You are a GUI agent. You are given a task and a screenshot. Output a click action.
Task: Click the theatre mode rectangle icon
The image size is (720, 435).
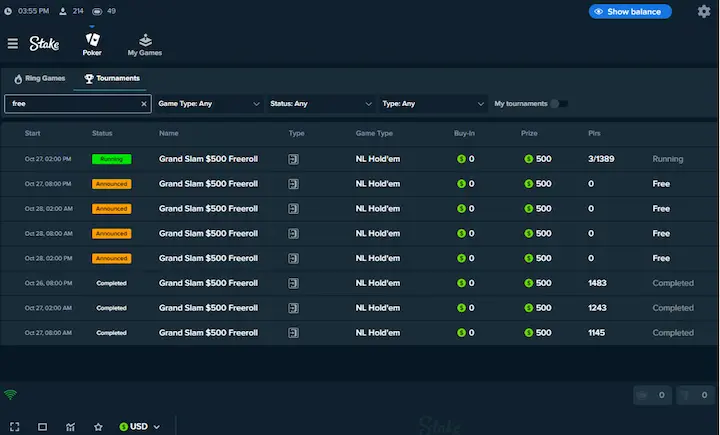pyautogui.click(x=42, y=426)
